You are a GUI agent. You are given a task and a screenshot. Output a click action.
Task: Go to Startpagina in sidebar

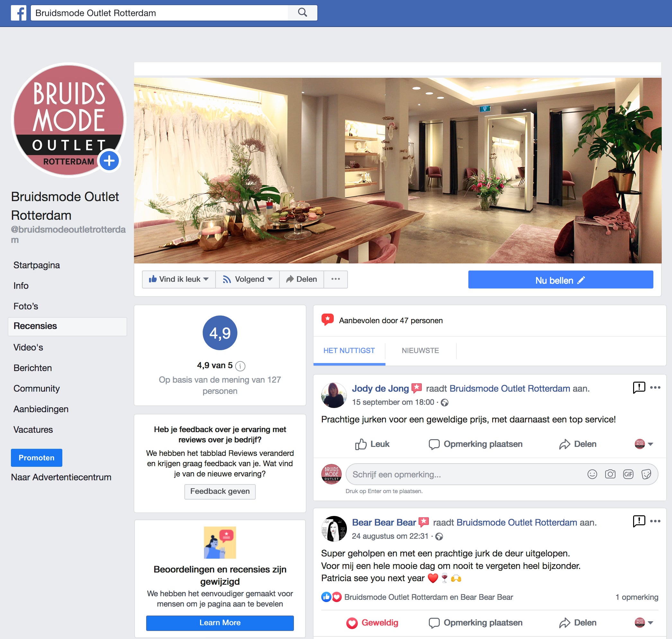(36, 265)
